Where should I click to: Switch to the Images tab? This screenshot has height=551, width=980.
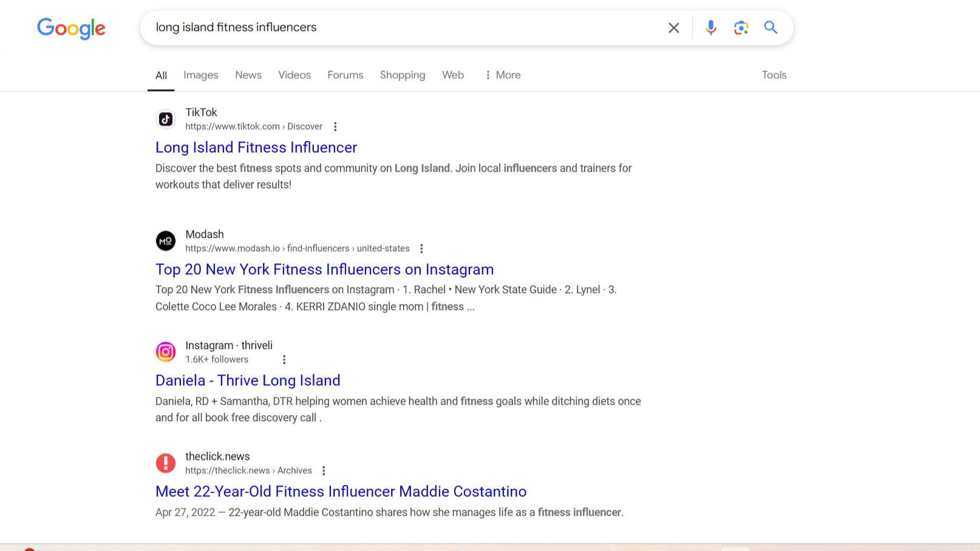click(x=201, y=75)
